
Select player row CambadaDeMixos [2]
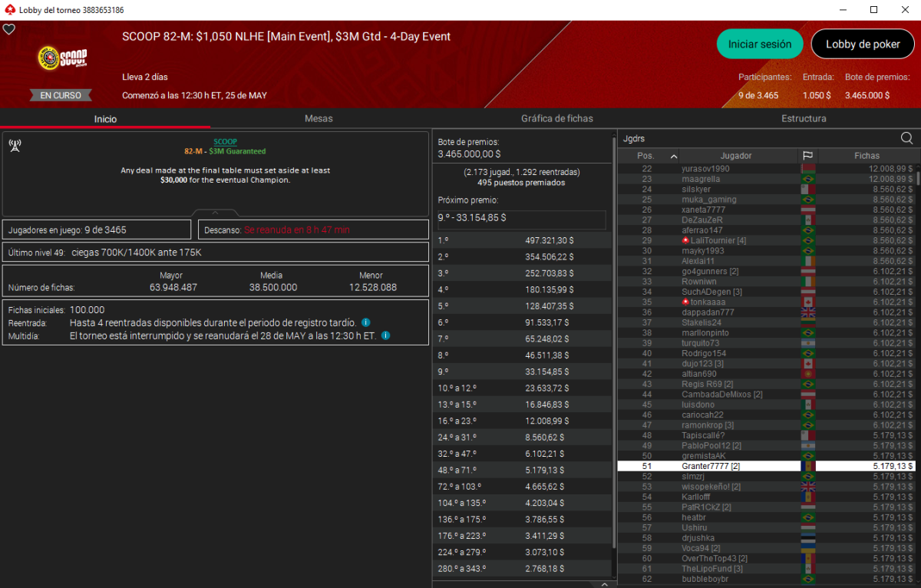click(767, 395)
